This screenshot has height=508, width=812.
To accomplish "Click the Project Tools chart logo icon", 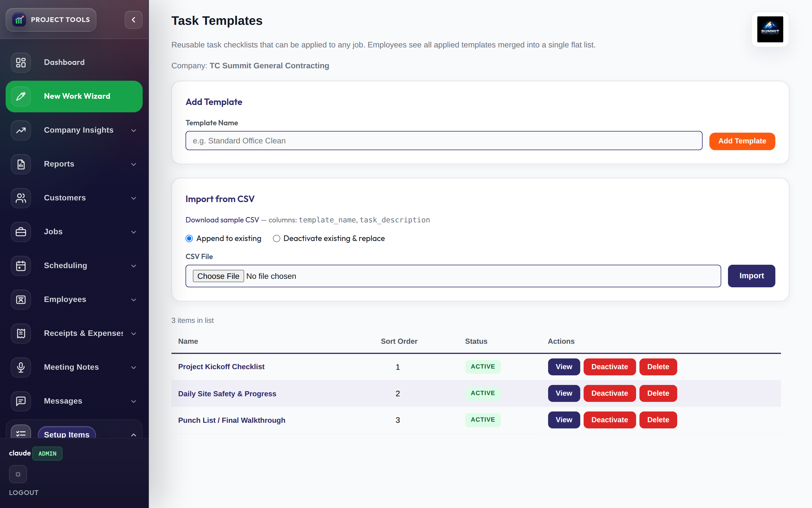I will [x=19, y=20].
